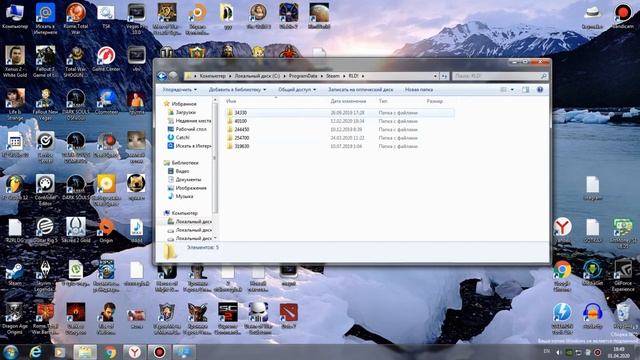Switch to Yandex browser on taskbar

[x=135, y=352]
